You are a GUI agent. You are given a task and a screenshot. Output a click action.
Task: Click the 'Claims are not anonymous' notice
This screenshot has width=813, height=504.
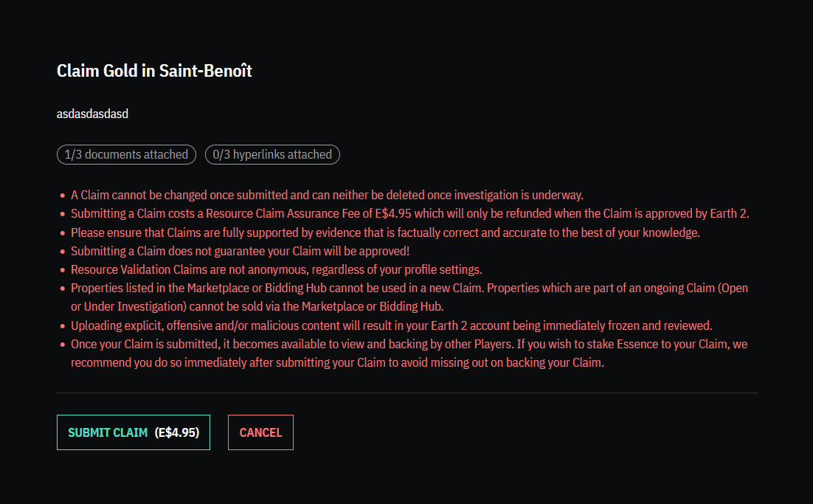[x=276, y=269]
